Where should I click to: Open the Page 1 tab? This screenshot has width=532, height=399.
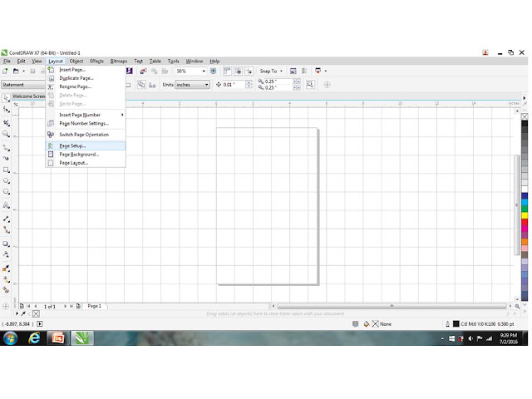click(x=95, y=306)
